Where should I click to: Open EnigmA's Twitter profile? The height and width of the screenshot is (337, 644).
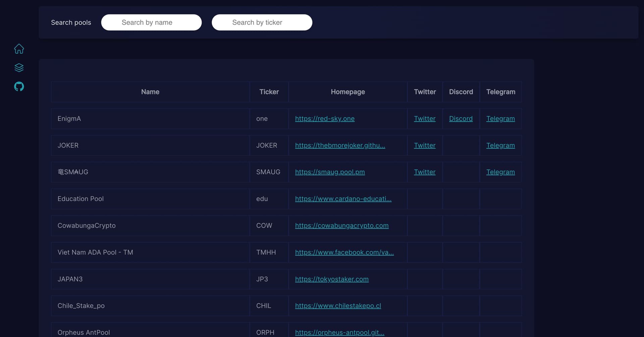424,119
